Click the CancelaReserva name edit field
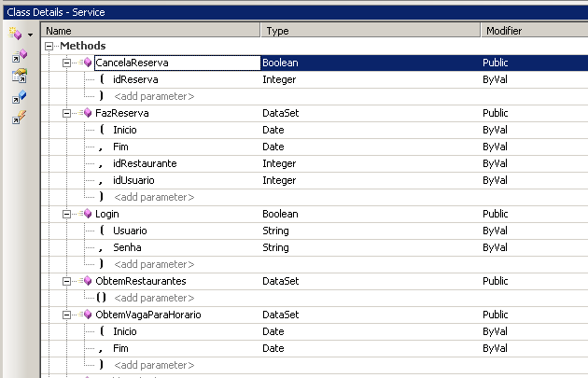The width and height of the screenshot is (588, 378). pos(175,63)
